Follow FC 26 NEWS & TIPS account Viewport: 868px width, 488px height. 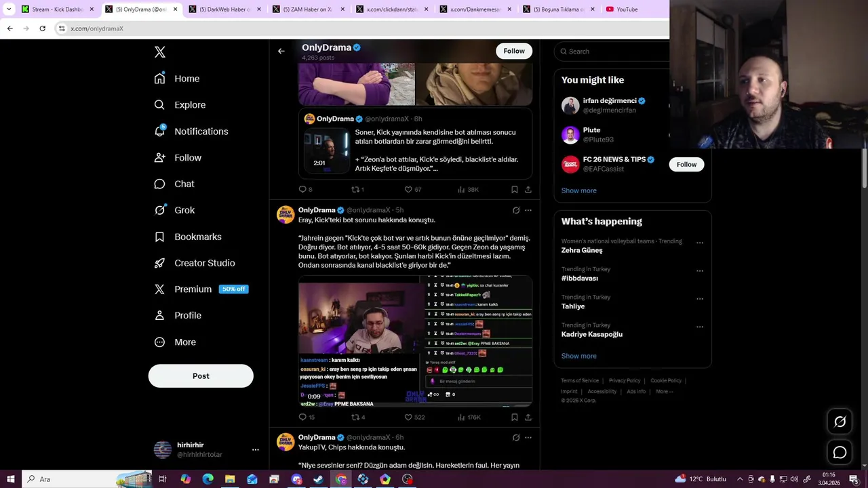tap(686, 164)
